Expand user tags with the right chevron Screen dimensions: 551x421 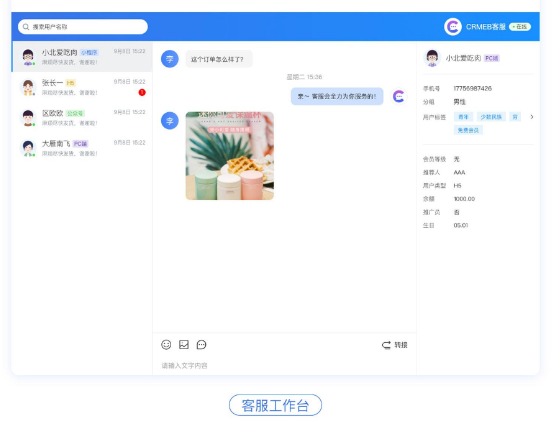[x=532, y=117]
